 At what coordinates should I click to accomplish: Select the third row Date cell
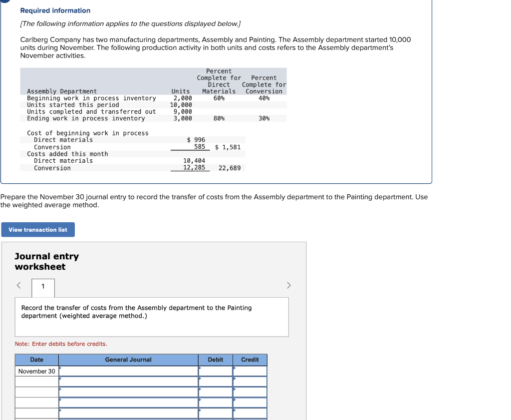(37, 392)
